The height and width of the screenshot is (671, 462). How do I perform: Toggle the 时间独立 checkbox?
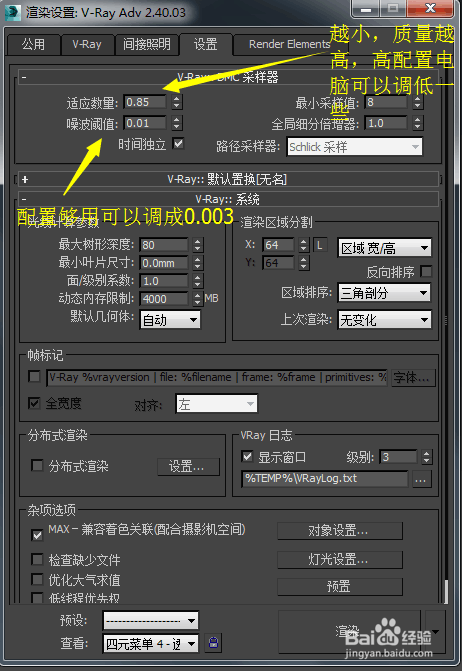[x=178, y=143]
